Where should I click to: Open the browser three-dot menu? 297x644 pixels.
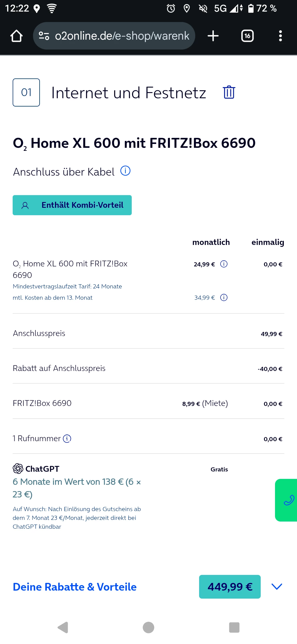point(280,36)
